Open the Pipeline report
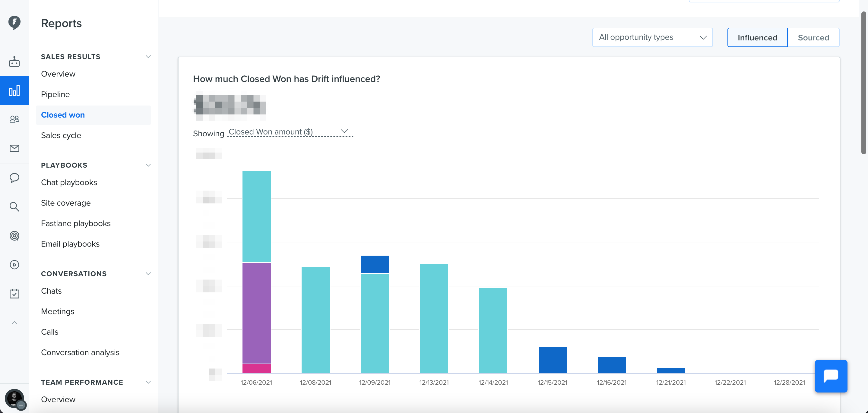Image resolution: width=868 pixels, height=413 pixels. point(55,94)
